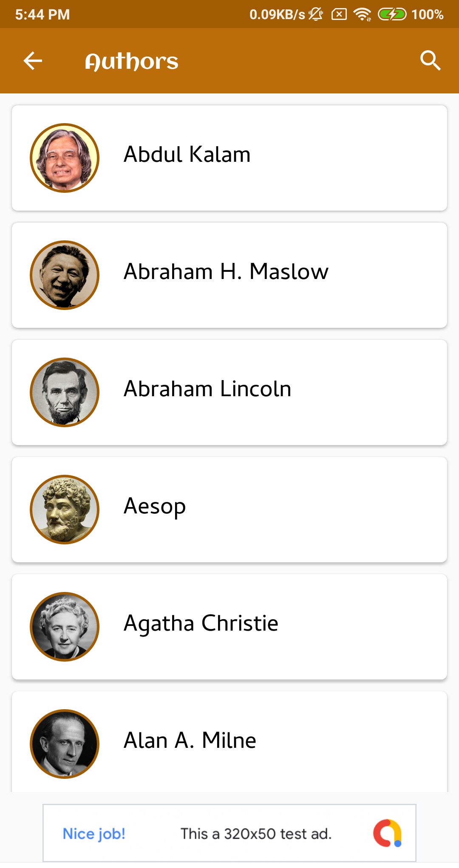Tap Abraham Lincoln's portrait

pos(65,392)
